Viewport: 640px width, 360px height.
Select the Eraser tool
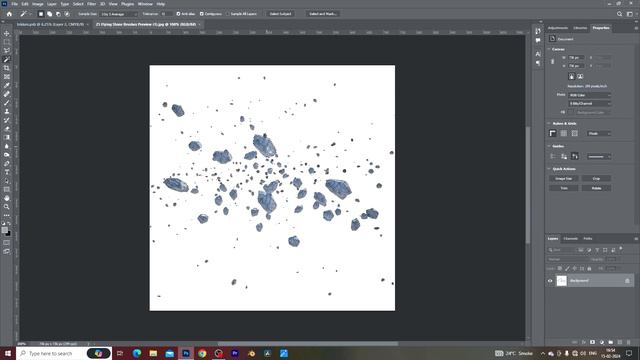coord(7,129)
